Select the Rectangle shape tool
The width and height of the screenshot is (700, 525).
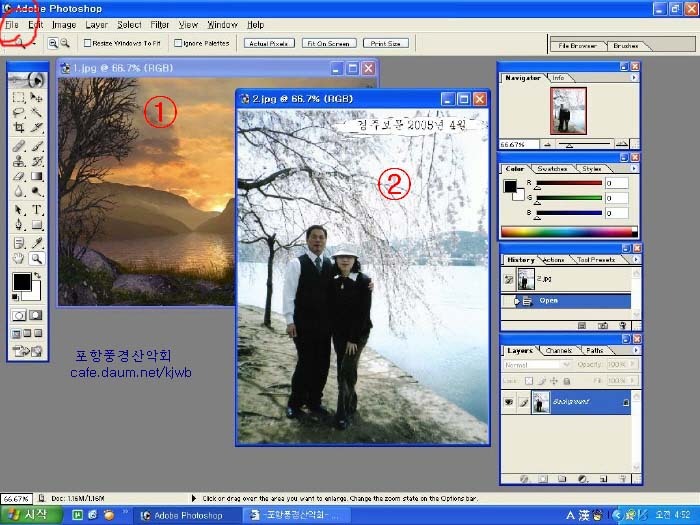pos(37,225)
